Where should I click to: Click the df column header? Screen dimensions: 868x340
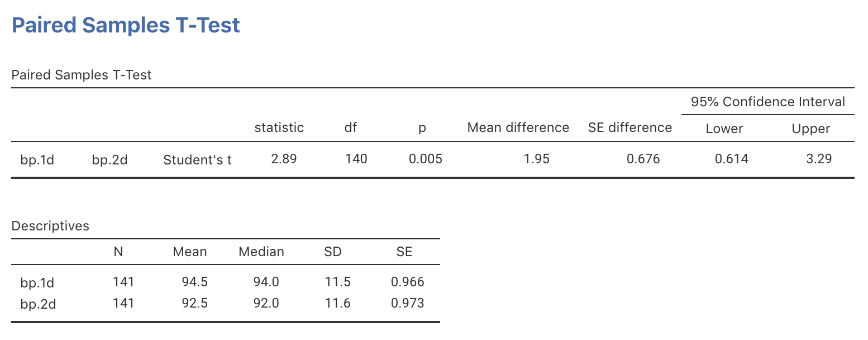click(x=350, y=127)
